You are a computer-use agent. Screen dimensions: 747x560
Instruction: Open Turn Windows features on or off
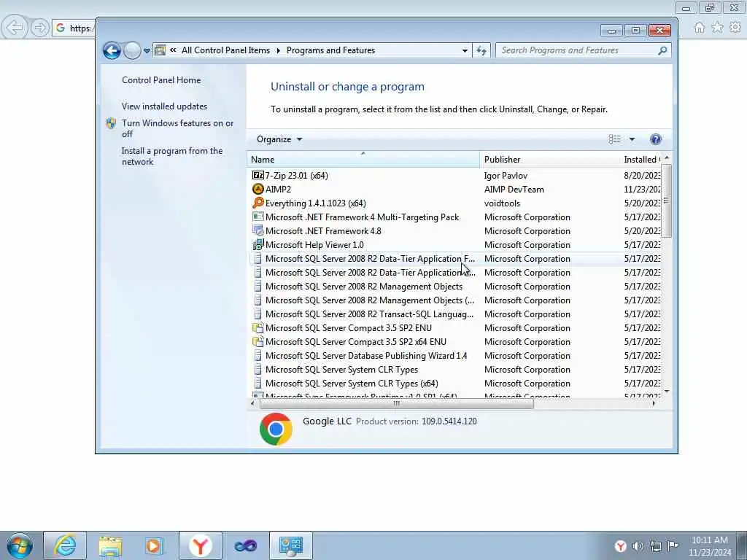pyautogui.click(x=177, y=128)
